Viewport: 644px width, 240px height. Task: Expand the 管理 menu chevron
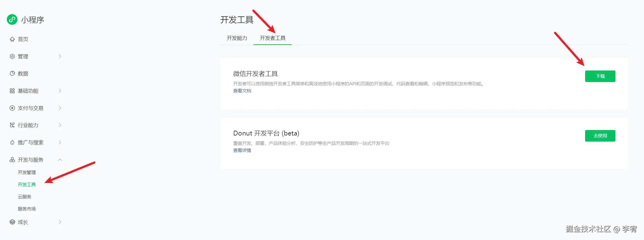coord(60,56)
